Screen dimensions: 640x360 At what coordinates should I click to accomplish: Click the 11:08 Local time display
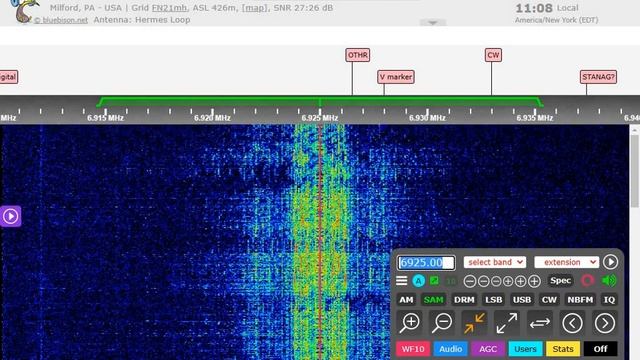tap(547, 8)
